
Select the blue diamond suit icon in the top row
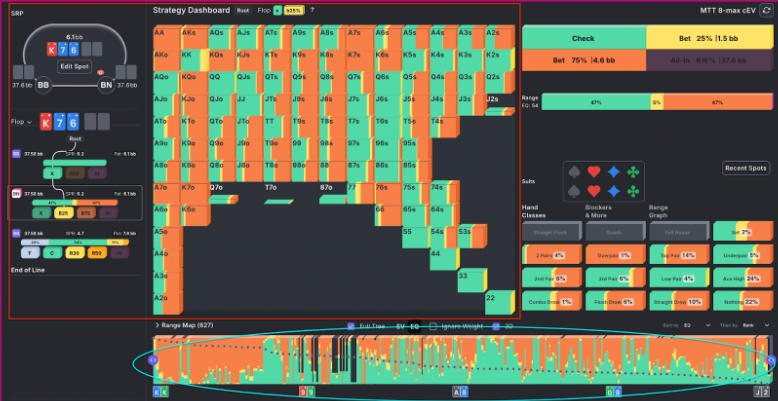point(616,171)
